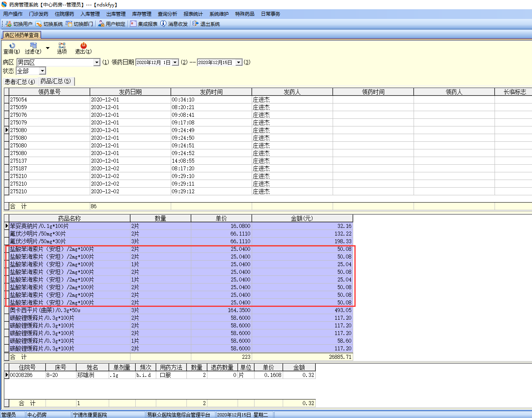Click the 查询(R) refresh icon

12,46
